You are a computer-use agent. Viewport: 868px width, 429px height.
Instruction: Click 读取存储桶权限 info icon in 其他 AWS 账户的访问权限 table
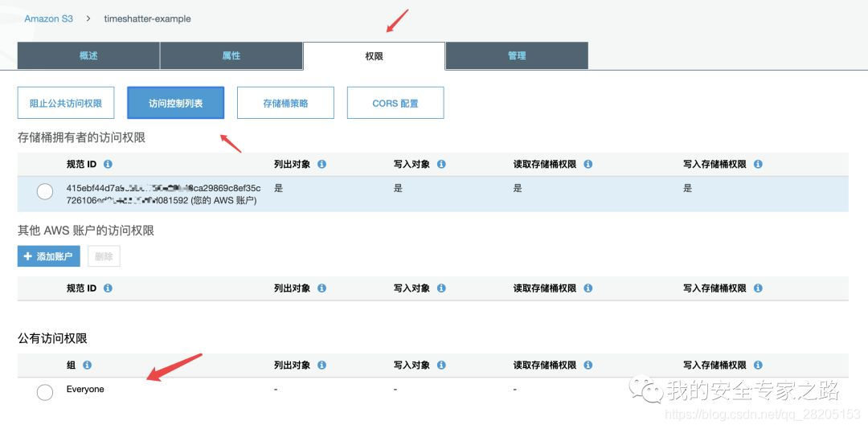click(588, 288)
